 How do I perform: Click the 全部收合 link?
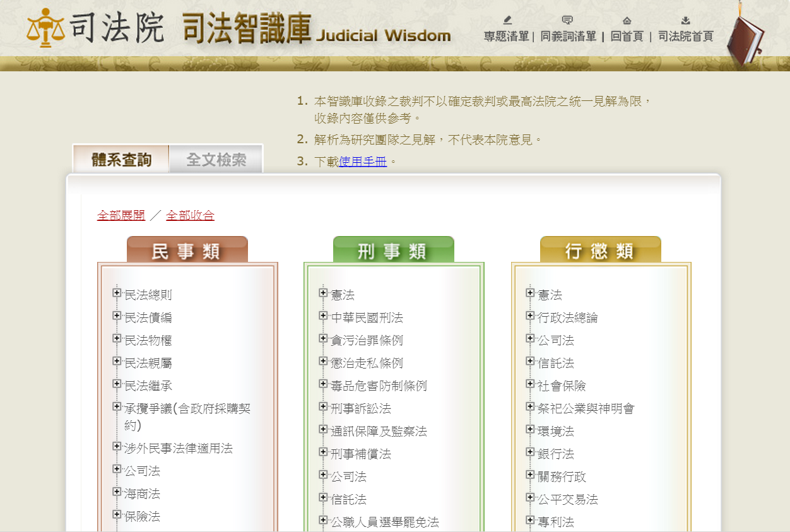pyautogui.click(x=190, y=215)
